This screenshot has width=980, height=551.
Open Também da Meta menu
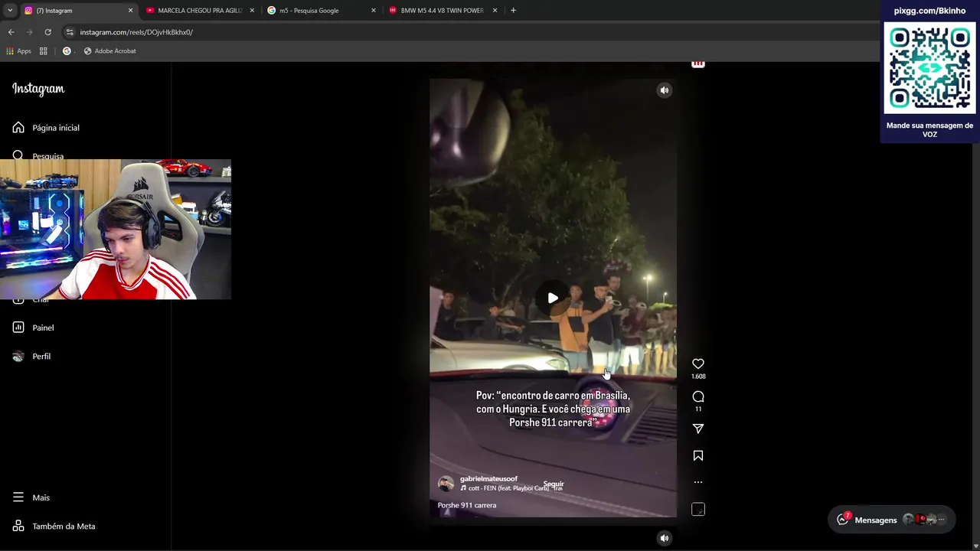click(x=54, y=527)
